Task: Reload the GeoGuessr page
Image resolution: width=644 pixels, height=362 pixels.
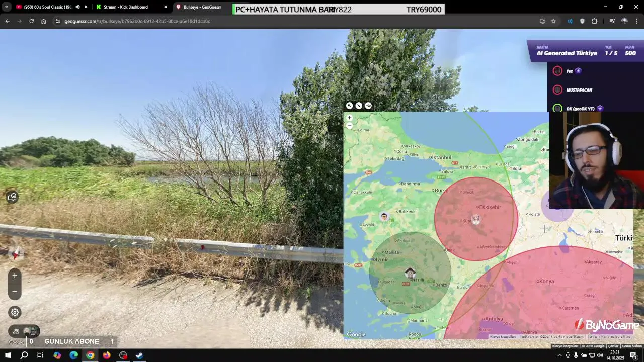Action: [x=31, y=21]
